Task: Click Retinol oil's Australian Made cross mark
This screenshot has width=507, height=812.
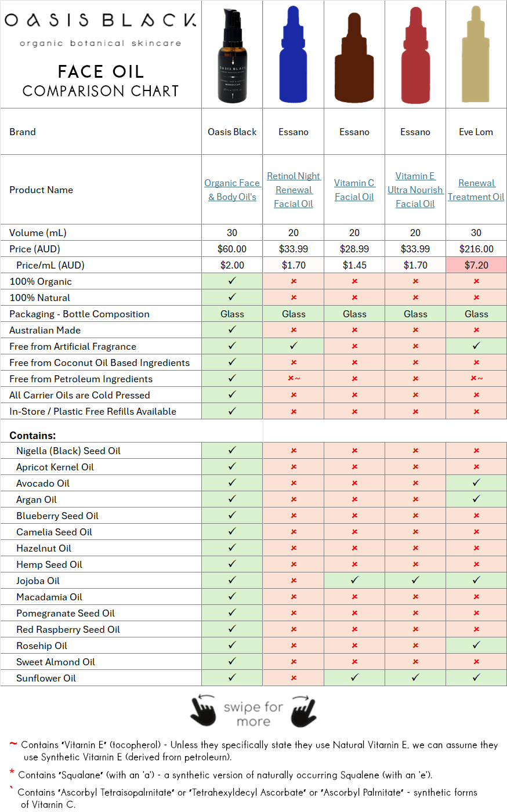Action: pos(294,330)
